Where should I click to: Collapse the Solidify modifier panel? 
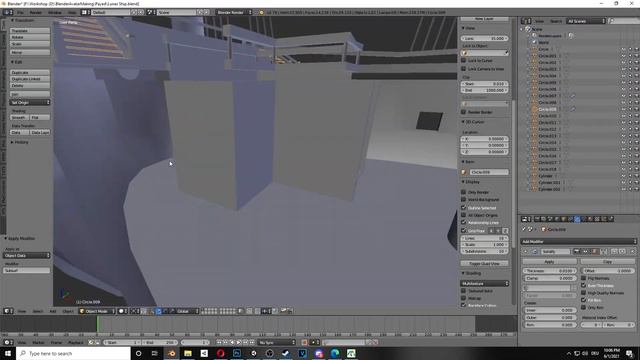click(x=526, y=251)
